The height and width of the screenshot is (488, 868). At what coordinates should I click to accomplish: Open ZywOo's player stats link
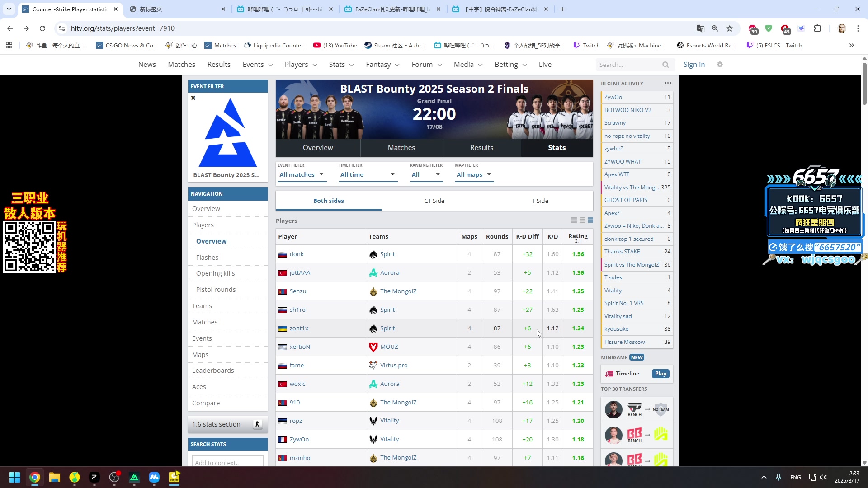tap(299, 440)
